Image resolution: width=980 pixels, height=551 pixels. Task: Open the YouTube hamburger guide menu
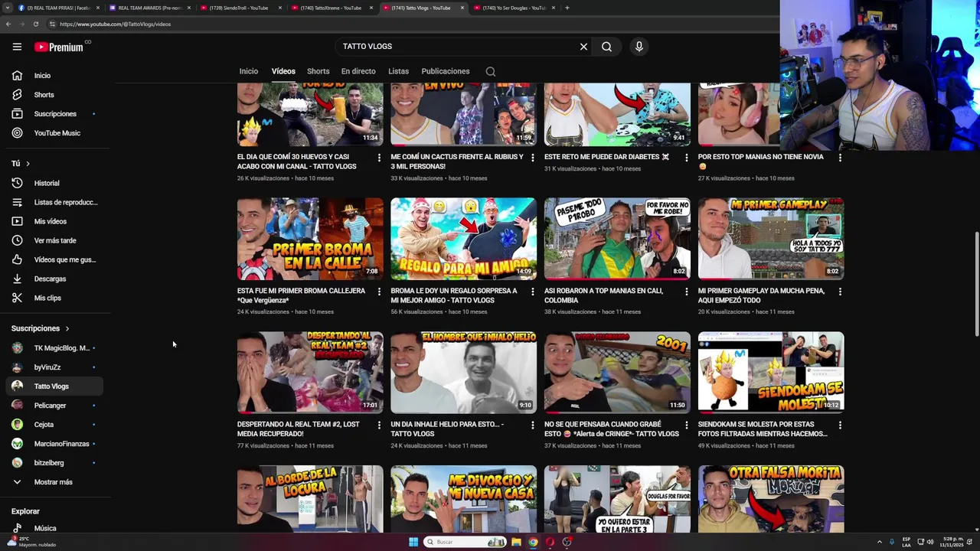17,47
